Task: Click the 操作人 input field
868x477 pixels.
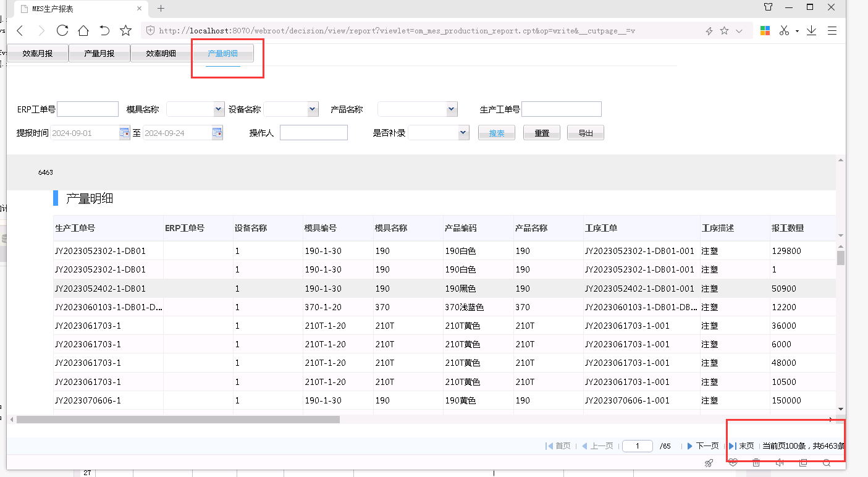Action: [x=314, y=132]
